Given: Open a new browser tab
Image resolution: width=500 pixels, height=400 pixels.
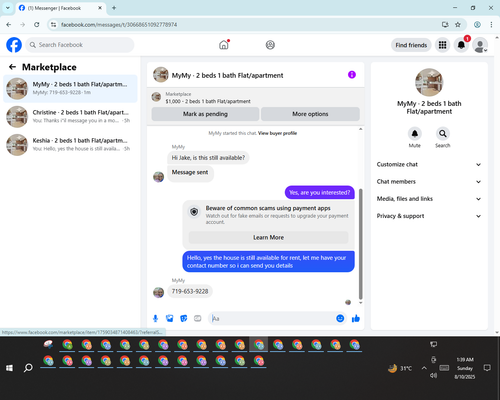Looking at the screenshot, I should click(x=114, y=8).
